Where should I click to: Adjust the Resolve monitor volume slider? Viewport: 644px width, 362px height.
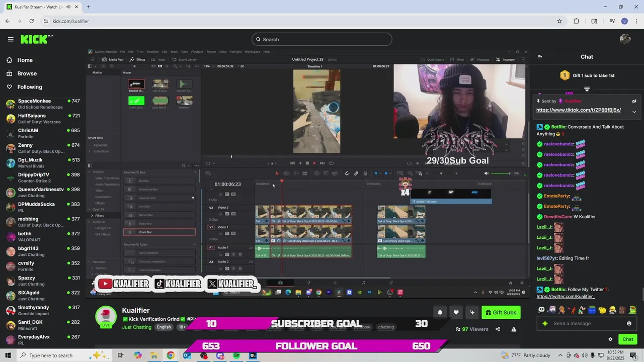501,173
